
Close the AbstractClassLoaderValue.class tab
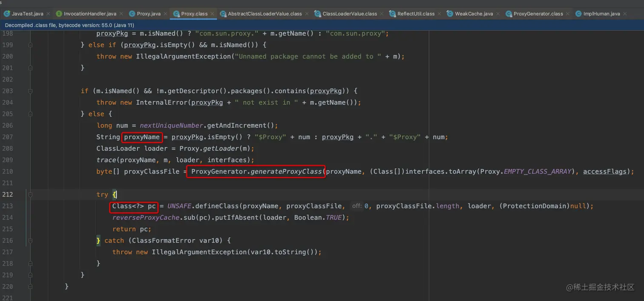coord(306,14)
